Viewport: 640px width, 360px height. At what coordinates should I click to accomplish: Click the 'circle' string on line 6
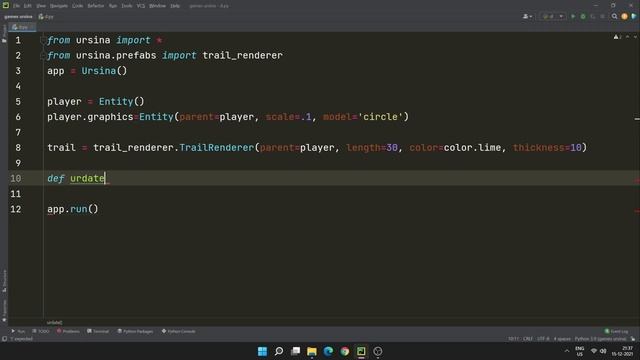point(380,117)
